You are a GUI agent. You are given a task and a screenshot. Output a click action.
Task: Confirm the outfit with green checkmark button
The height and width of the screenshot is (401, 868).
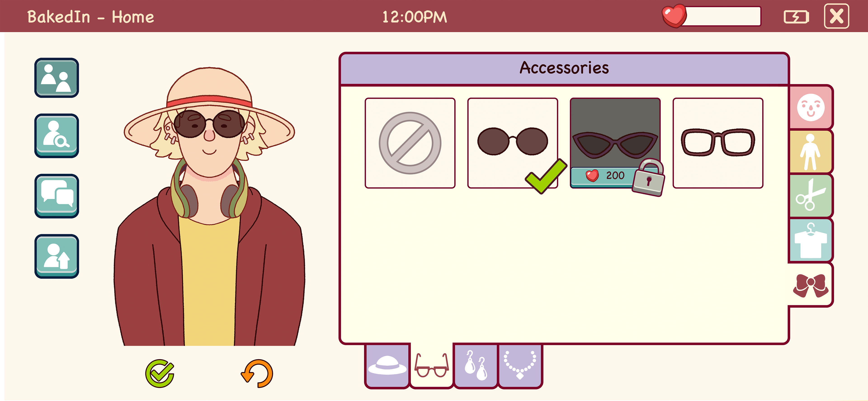(x=160, y=373)
